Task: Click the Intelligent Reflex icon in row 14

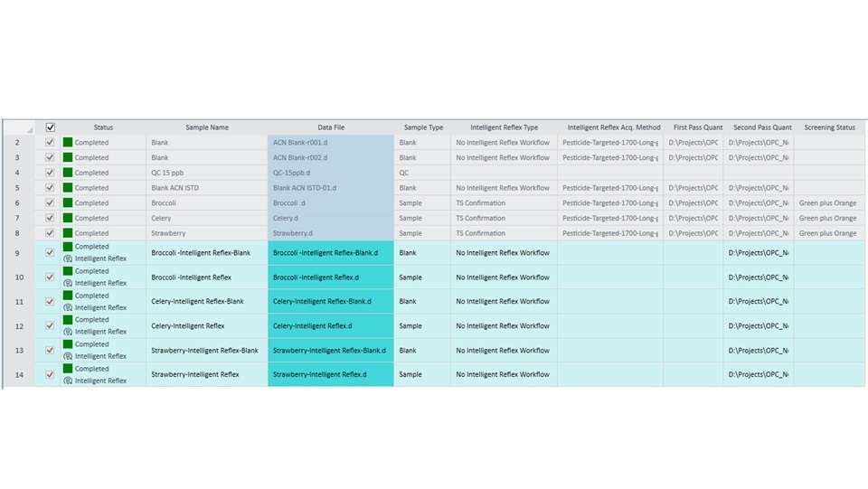Action: 68,381
